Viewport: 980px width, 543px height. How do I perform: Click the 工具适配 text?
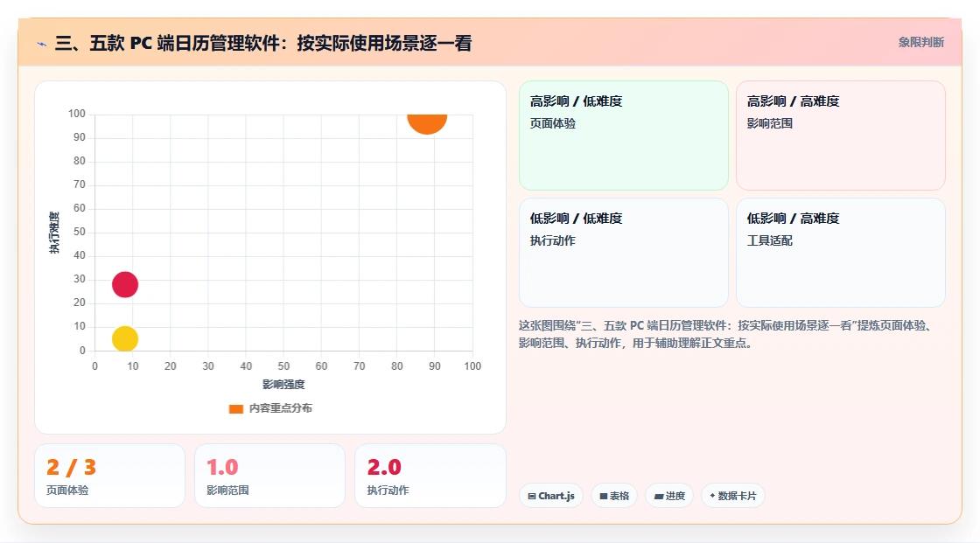769,240
